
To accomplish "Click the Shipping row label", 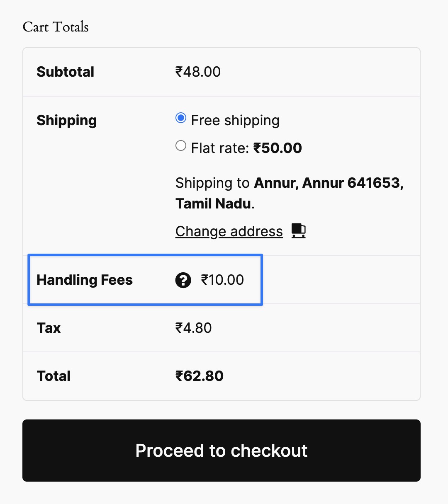I will [x=67, y=121].
